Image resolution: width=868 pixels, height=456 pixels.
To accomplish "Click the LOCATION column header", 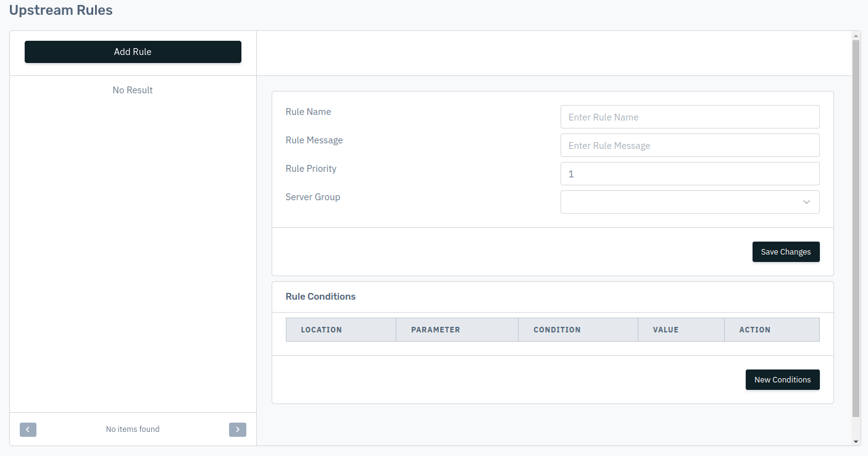I will [x=341, y=329].
